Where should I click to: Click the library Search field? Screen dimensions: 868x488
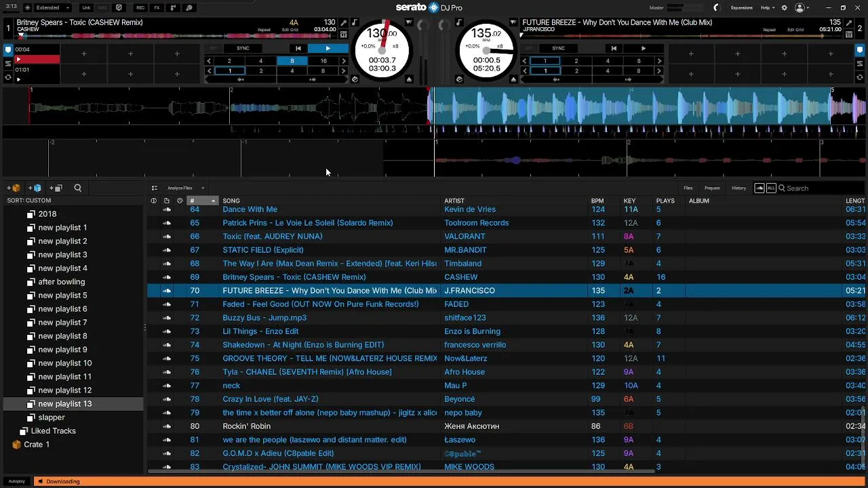coord(822,188)
